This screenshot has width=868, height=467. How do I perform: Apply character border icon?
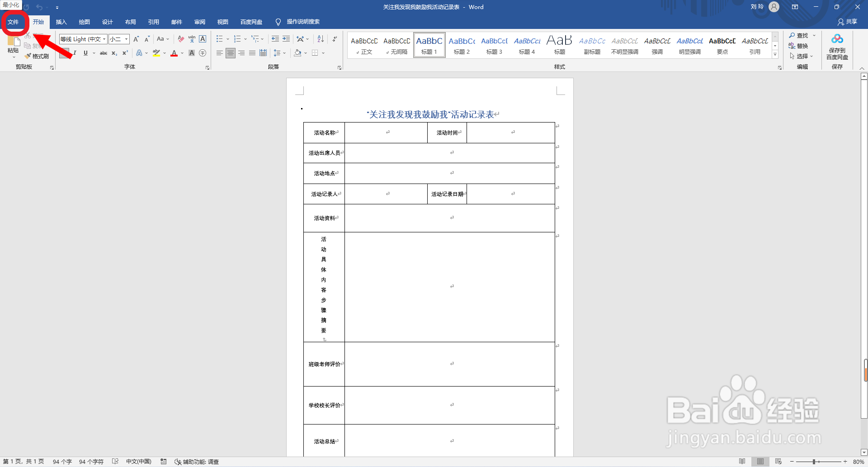pyautogui.click(x=203, y=39)
